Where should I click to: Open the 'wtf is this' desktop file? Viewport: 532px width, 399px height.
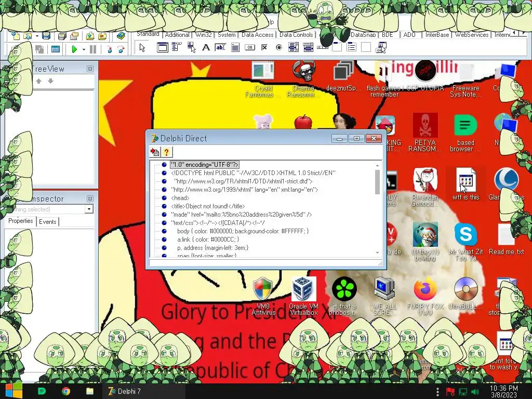[x=466, y=183]
